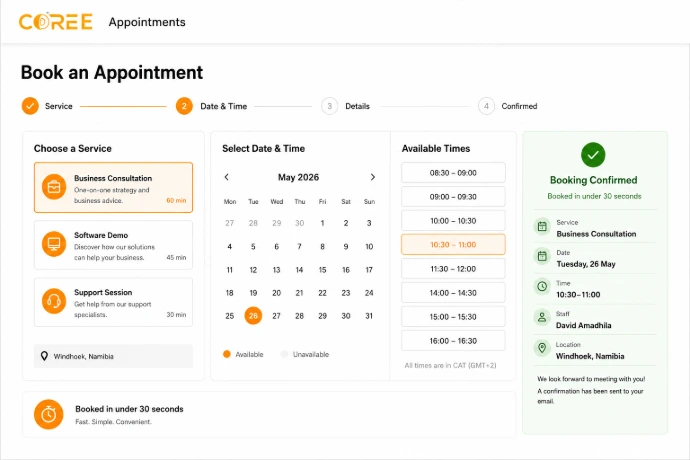
Task: Click the '45 min' duration label
Action: click(176, 258)
